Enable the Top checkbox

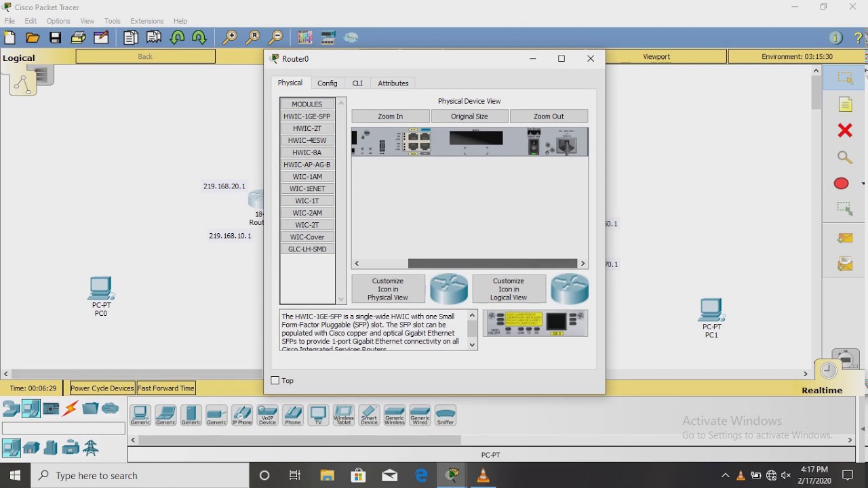pos(275,380)
